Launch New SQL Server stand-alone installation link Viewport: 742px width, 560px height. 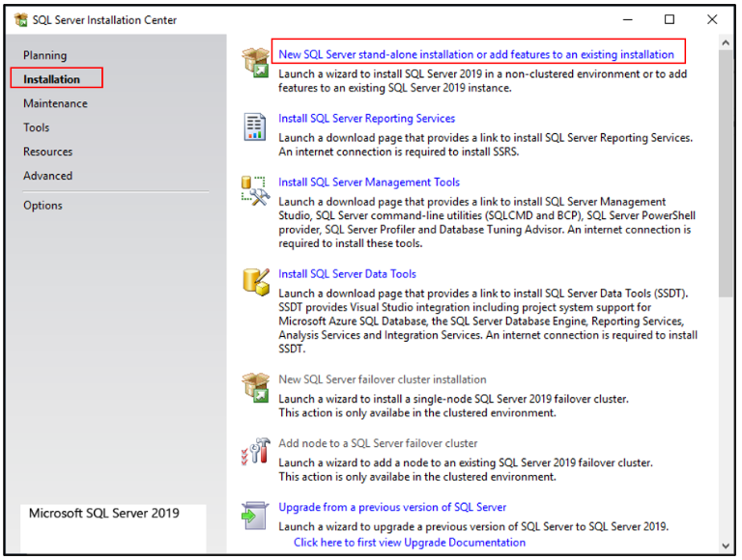476,54
